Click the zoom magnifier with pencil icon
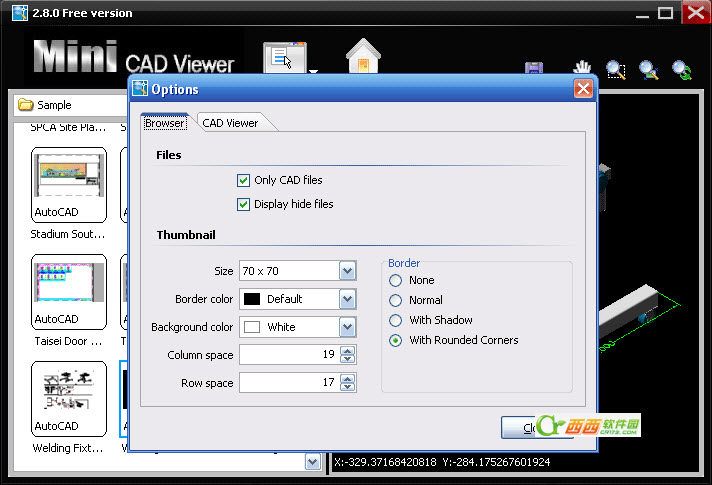Screen dimensions: 712x485 649,70
